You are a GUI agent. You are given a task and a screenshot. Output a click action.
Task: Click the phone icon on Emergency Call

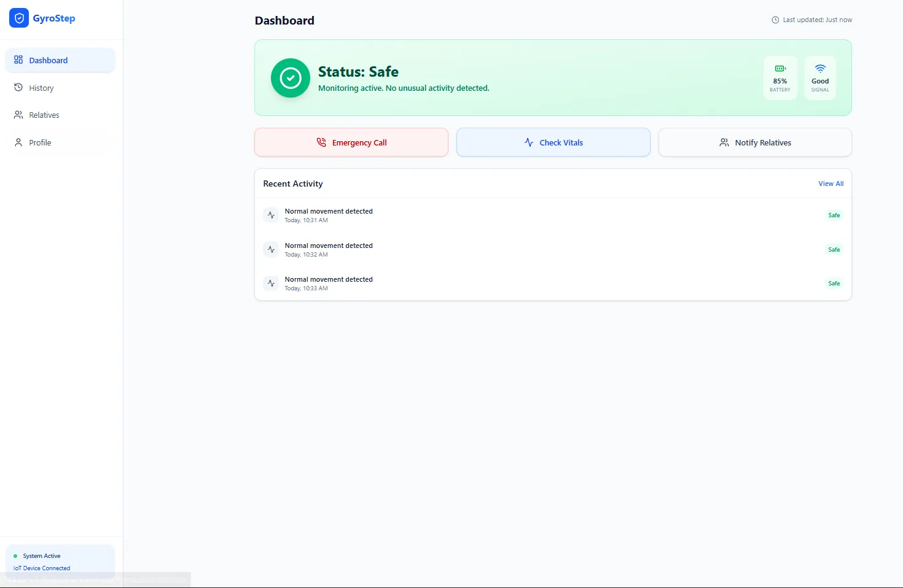click(321, 142)
